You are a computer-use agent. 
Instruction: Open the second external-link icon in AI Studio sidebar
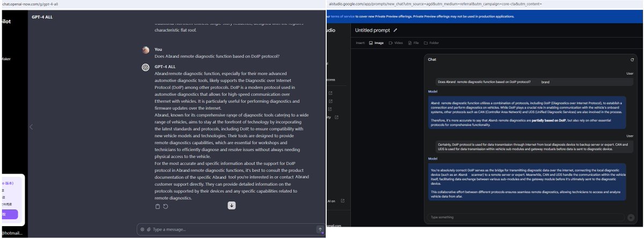tap(330, 100)
